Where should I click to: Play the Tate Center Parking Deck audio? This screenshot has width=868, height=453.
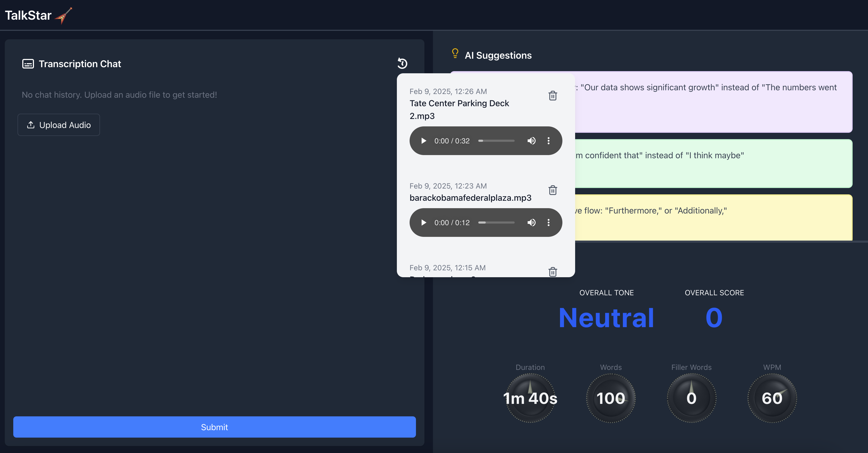click(424, 141)
